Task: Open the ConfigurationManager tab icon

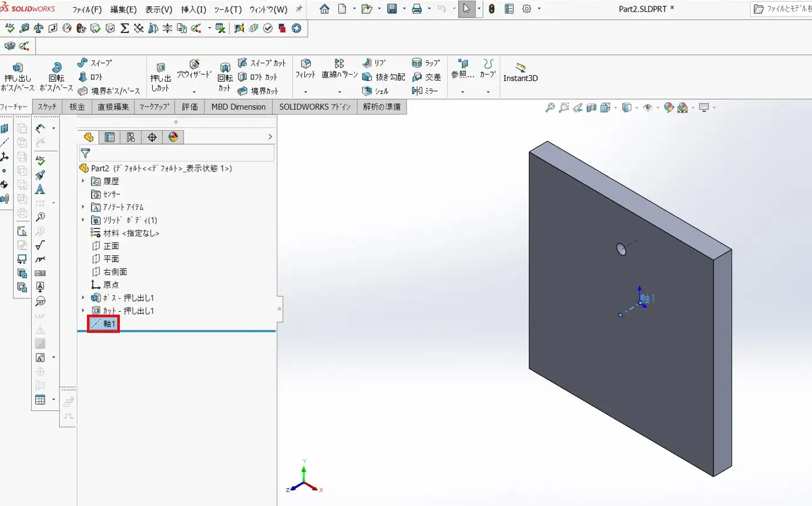Action: point(130,137)
